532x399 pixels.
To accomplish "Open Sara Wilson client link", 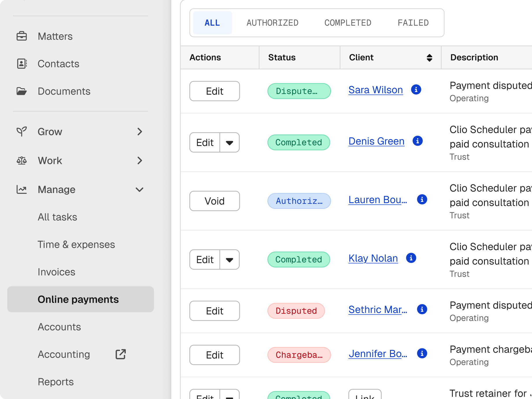I will point(376,90).
